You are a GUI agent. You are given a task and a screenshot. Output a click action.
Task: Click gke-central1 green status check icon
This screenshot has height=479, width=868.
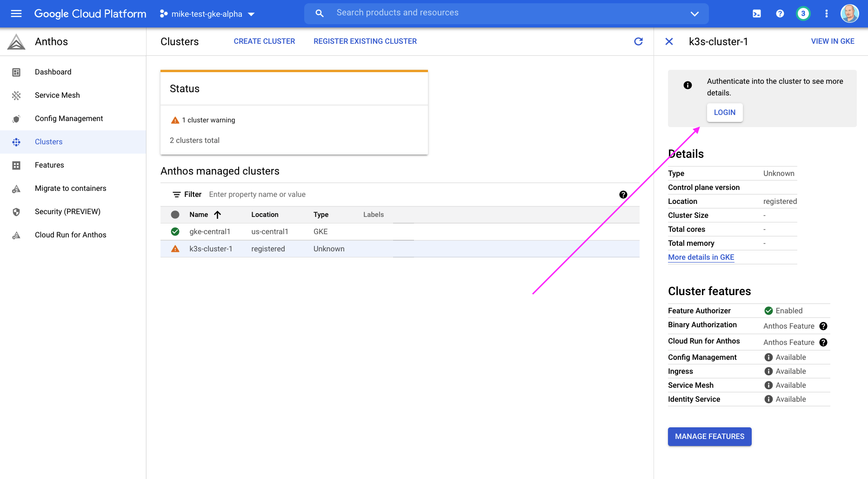[x=175, y=232]
